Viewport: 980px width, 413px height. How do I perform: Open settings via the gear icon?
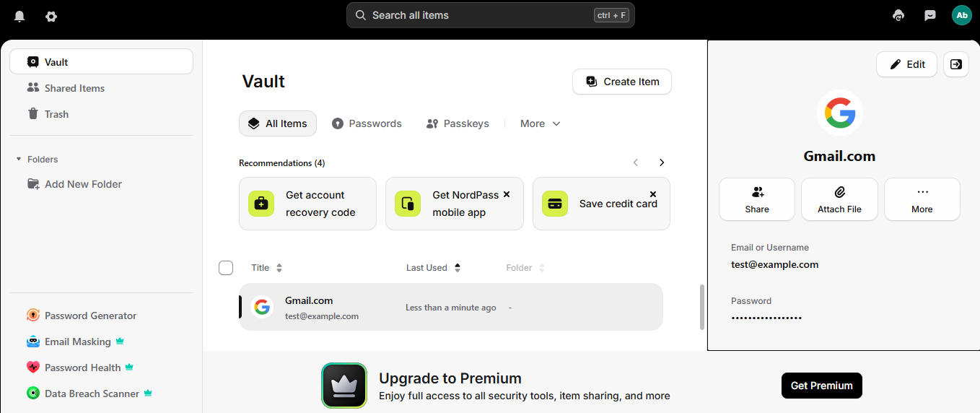point(51,16)
